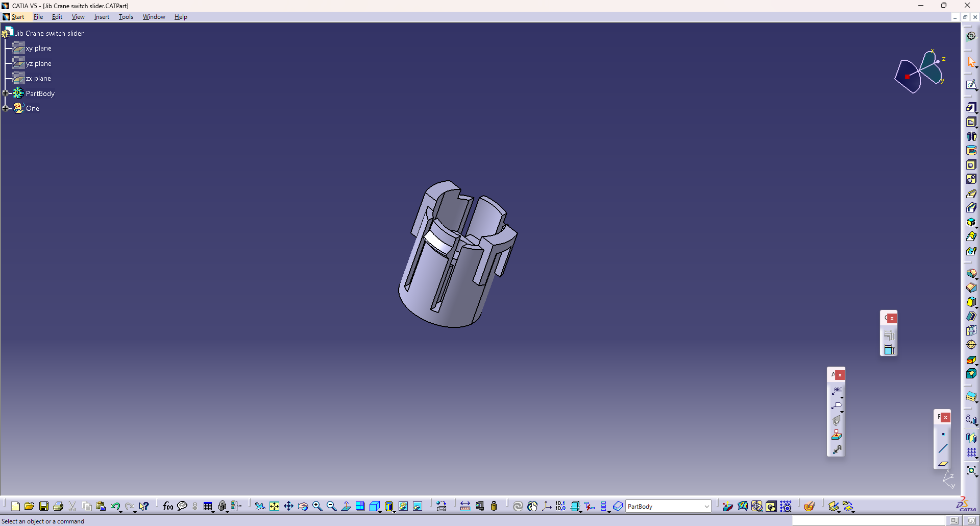Expand the One body node

(x=6, y=108)
